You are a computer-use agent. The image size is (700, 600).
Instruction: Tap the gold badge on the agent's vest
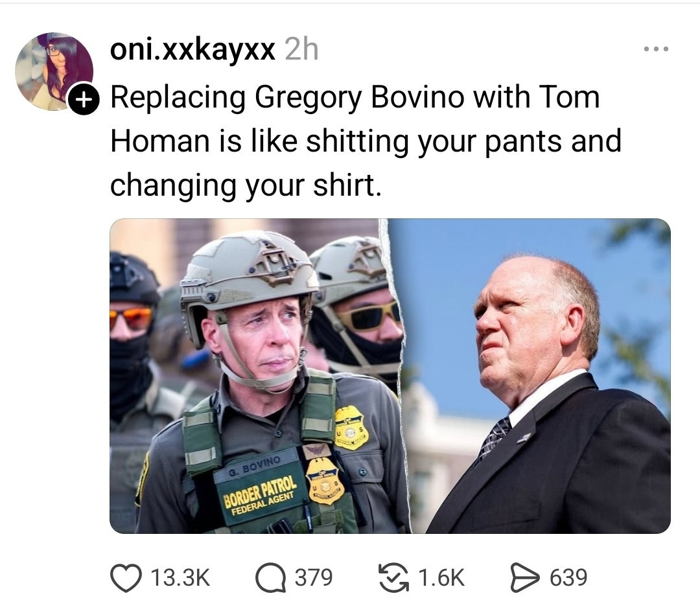[325, 481]
